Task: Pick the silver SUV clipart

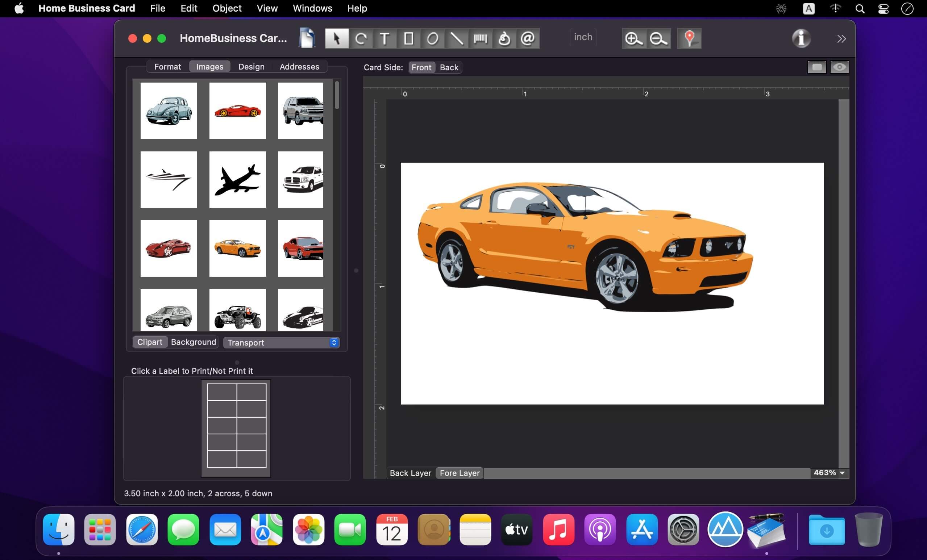Action: 300,111
